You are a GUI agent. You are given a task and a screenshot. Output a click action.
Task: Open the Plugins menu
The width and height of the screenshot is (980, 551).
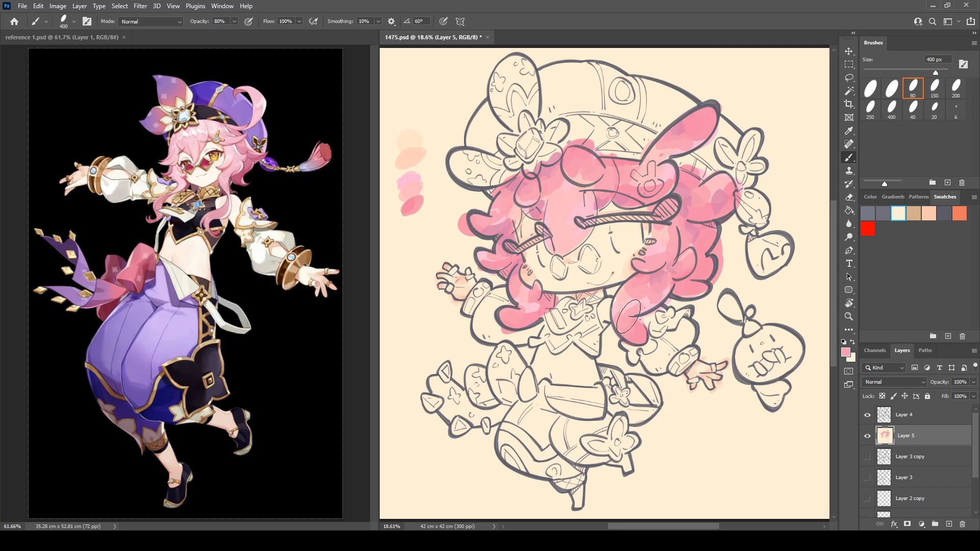tap(195, 6)
